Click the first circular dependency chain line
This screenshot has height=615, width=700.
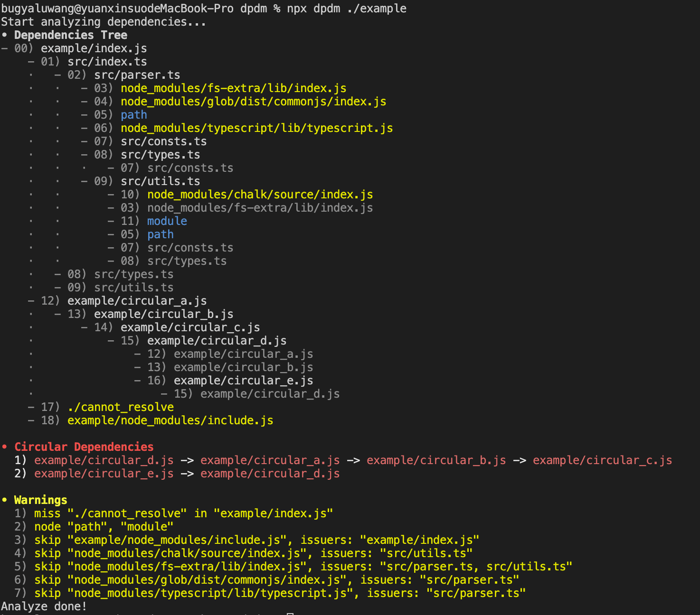351,460
